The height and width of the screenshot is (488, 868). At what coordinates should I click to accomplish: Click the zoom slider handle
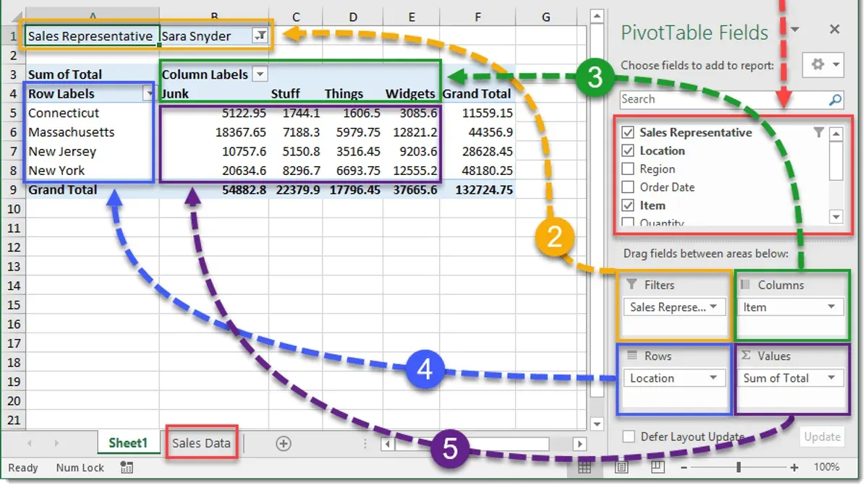point(739,468)
